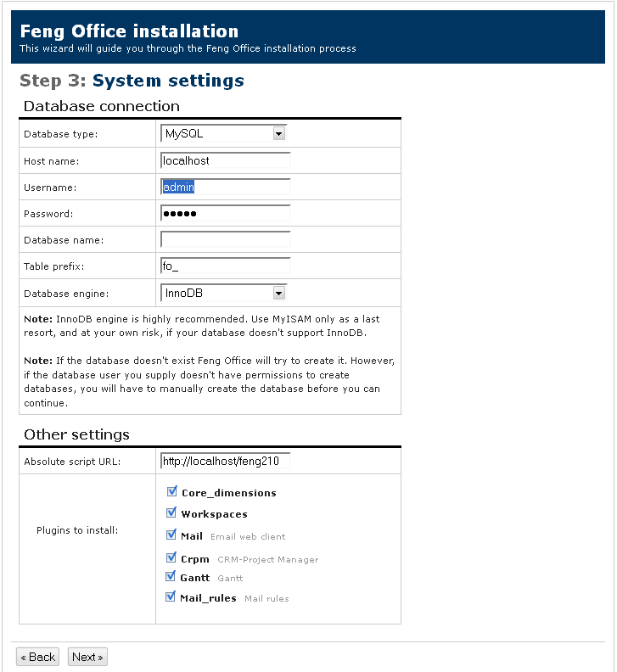This screenshot has height=672, width=617.
Task: Toggle the Gantt plugin checkbox
Action: click(x=172, y=577)
